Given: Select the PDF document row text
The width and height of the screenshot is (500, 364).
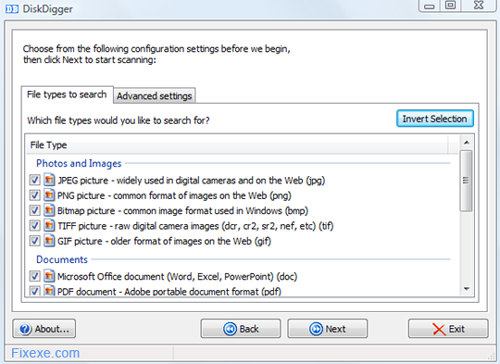Looking at the screenshot, I should coord(169,291).
